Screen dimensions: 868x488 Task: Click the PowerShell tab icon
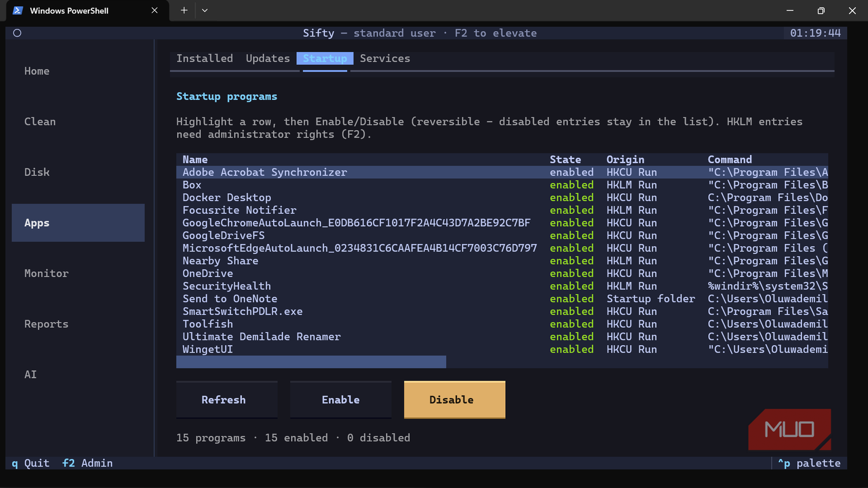[x=18, y=10]
